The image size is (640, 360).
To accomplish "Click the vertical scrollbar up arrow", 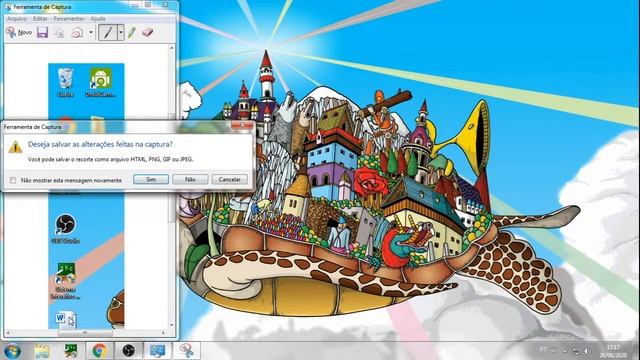I will tap(172, 48).
